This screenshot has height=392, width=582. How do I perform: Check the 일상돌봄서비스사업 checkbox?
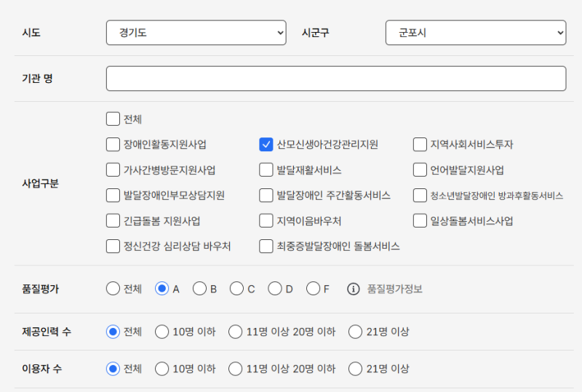(420, 220)
